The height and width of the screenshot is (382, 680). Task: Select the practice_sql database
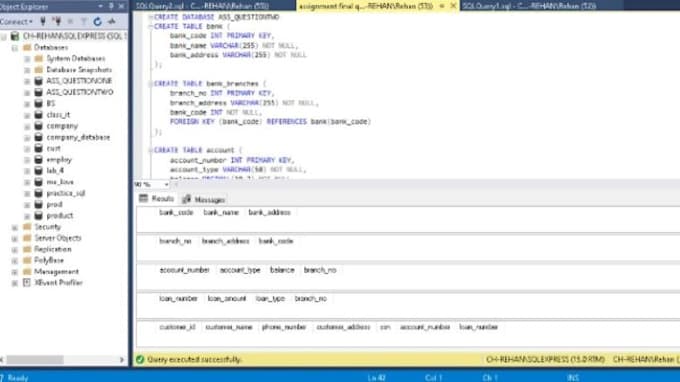pos(65,193)
